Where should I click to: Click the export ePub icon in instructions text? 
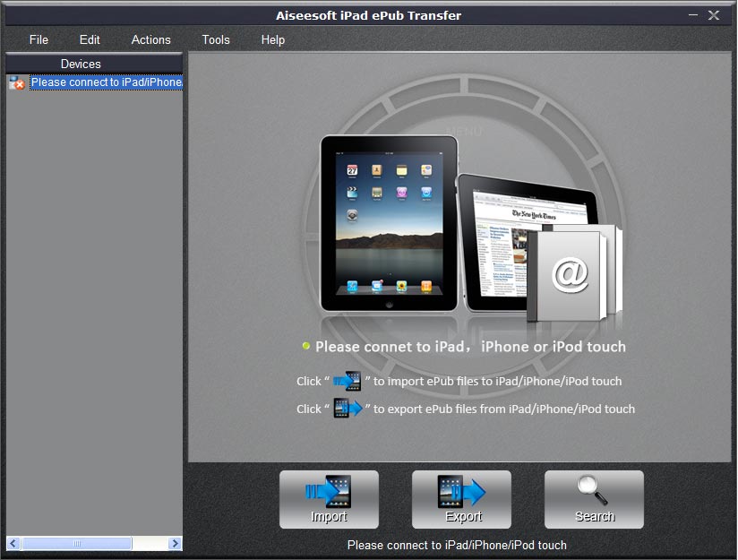348,409
